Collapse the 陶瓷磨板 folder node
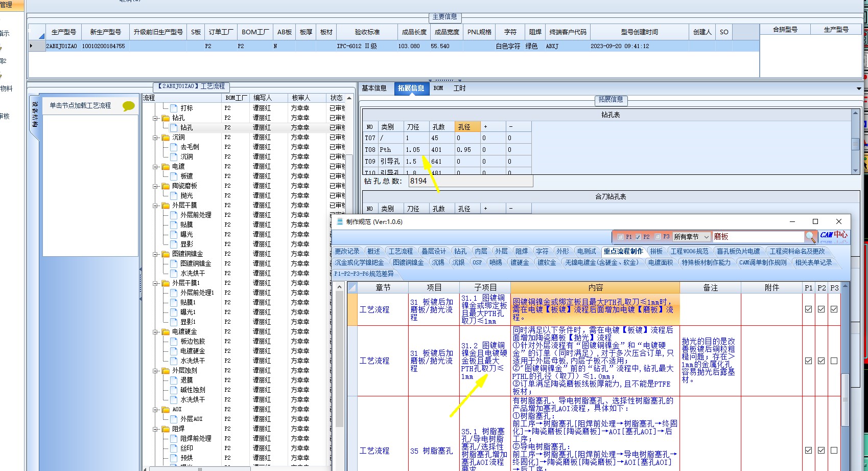Image resolution: width=868 pixels, height=471 pixels. click(x=155, y=186)
